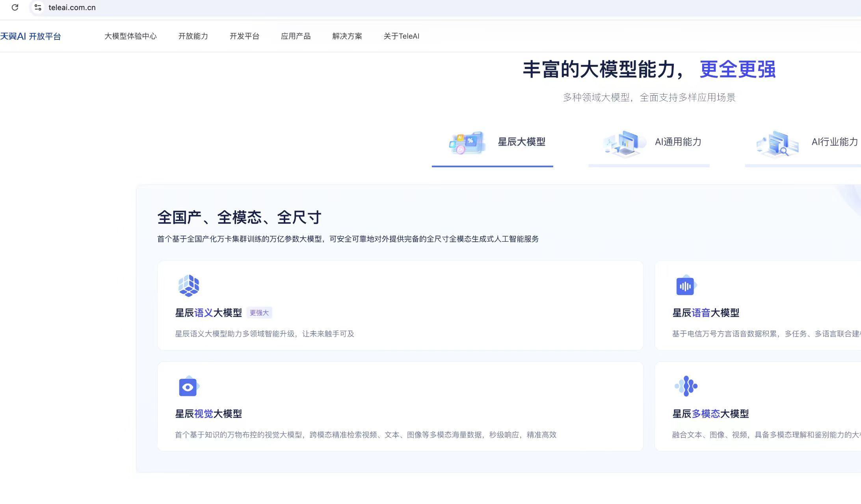
Task: Click the highlighted text 更全更强
Action: 738,69
